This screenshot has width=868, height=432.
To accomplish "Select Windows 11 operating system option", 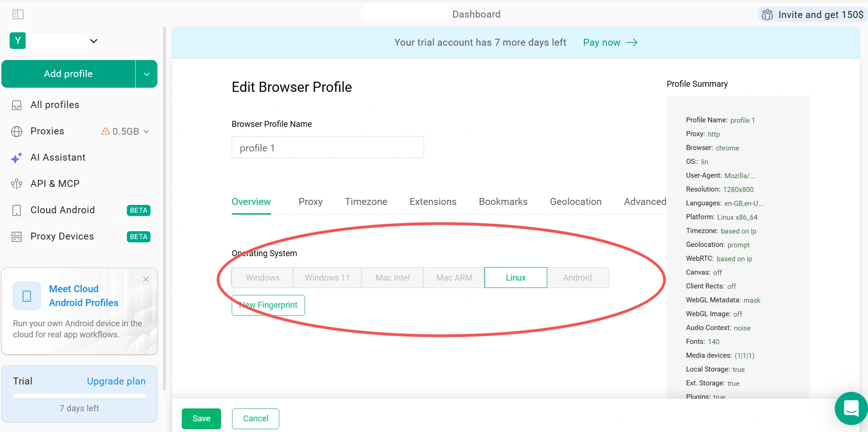I will click(x=327, y=278).
